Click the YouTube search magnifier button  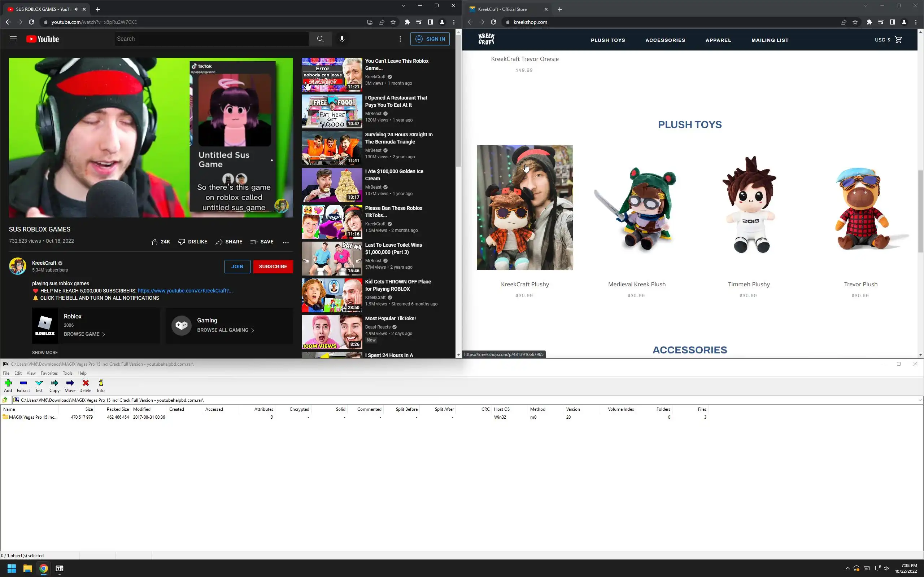(320, 39)
